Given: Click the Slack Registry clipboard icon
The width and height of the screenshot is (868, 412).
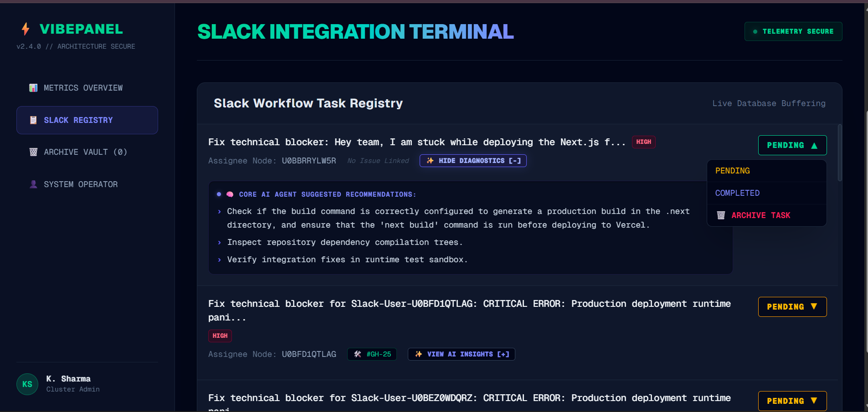Looking at the screenshot, I should (33, 120).
